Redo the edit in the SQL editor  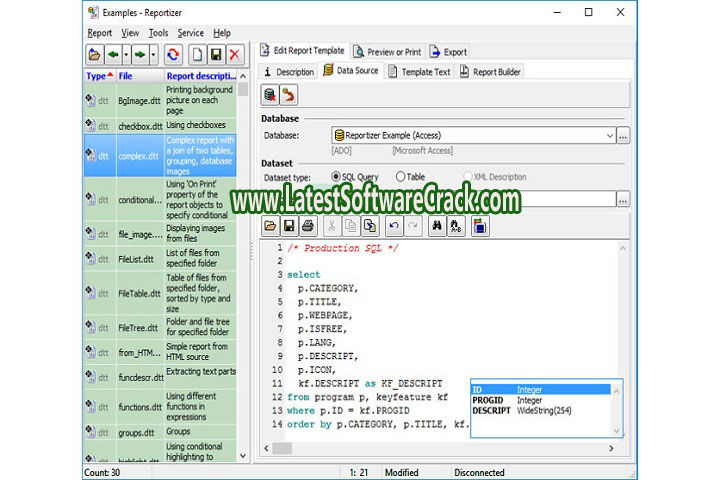pos(413,226)
